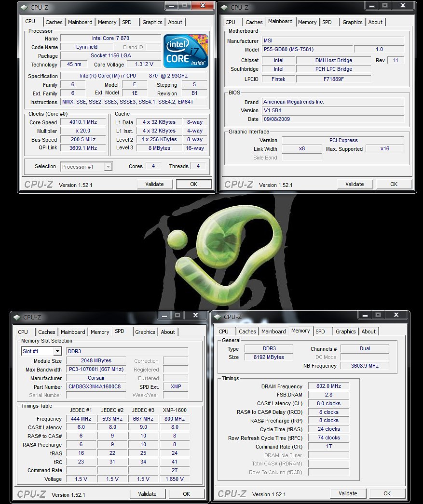Click CPU-Z title icon in the CPU window

pyautogui.click(x=24, y=7)
